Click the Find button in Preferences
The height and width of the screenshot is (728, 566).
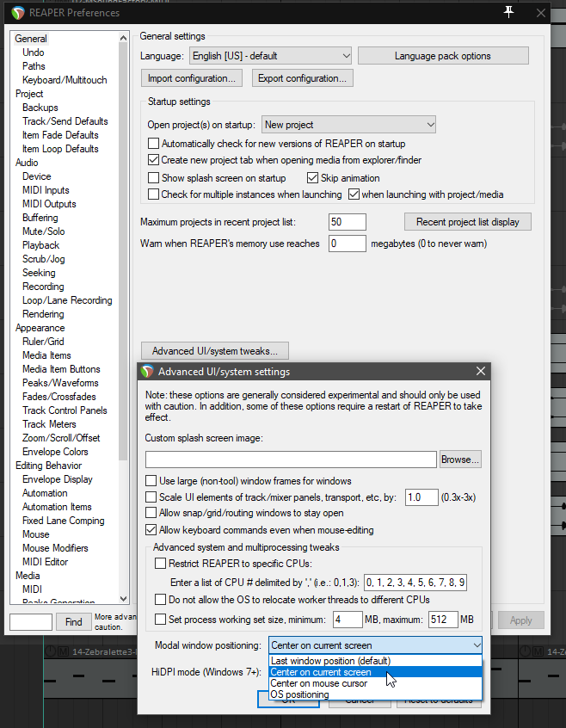(x=73, y=621)
